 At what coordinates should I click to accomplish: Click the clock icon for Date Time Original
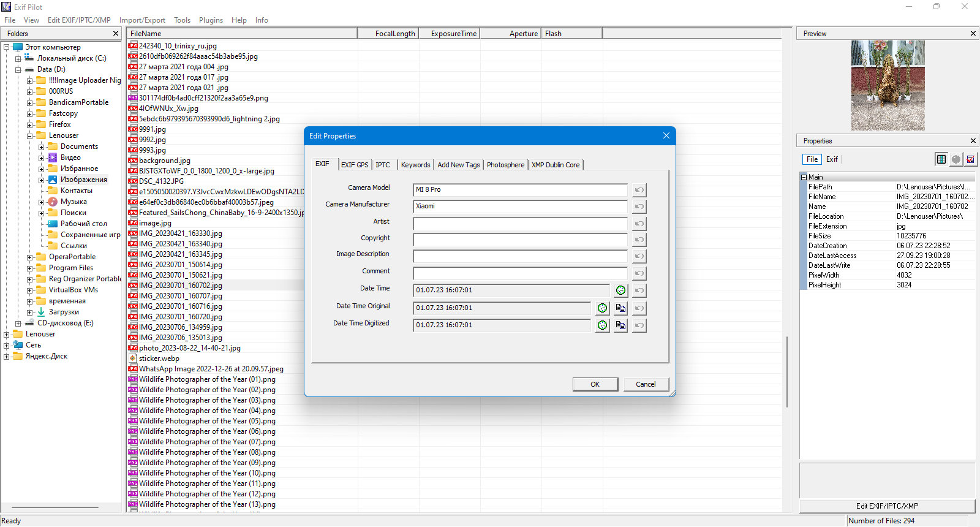tap(602, 308)
